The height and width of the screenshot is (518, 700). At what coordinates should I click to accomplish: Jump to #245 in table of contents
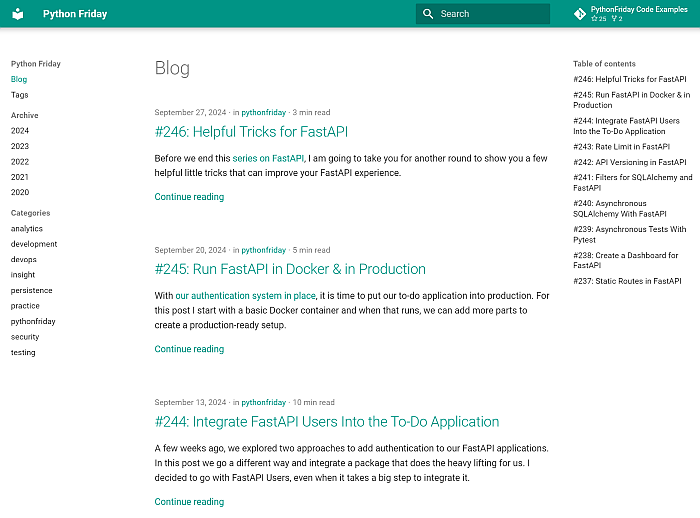click(x=632, y=100)
